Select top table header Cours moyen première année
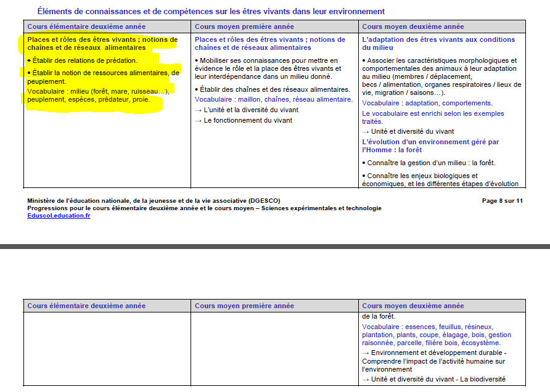The height and width of the screenshot is (392, 550). (x=244, y=27)
